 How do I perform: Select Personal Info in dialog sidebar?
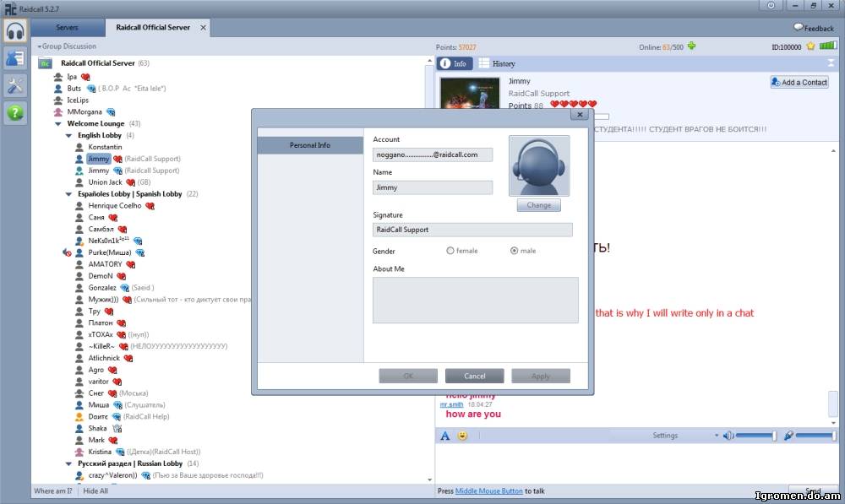tap(310, 145)
